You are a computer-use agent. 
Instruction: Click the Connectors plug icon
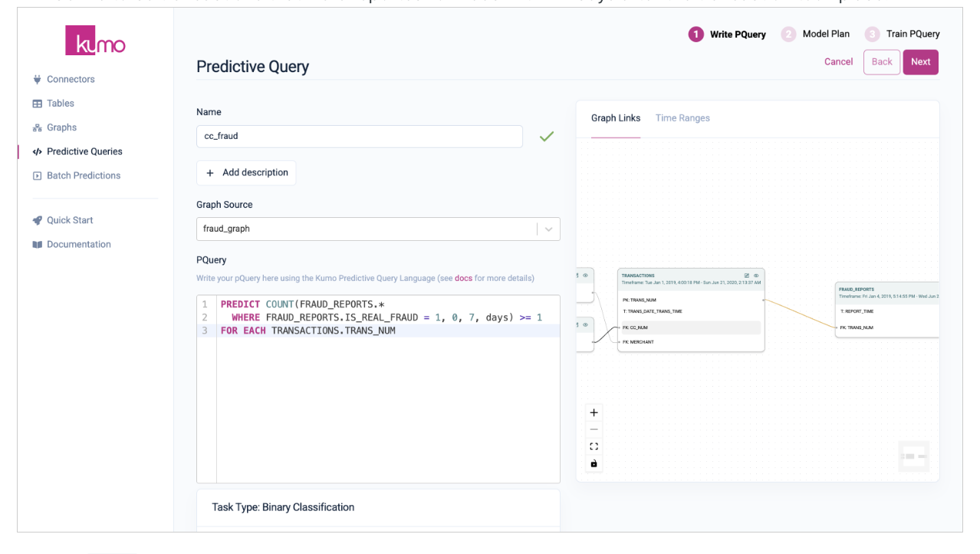tap(37, 79)
